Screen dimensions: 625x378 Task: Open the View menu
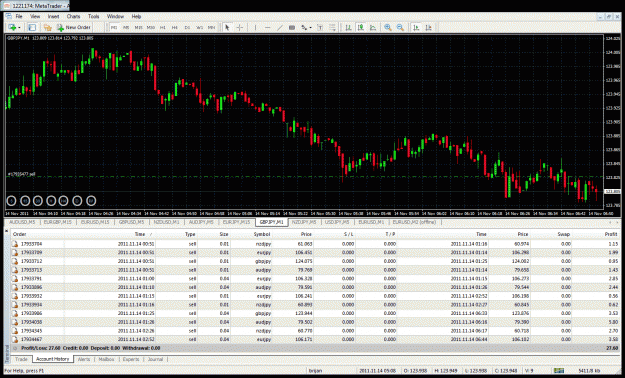point(35,16)
